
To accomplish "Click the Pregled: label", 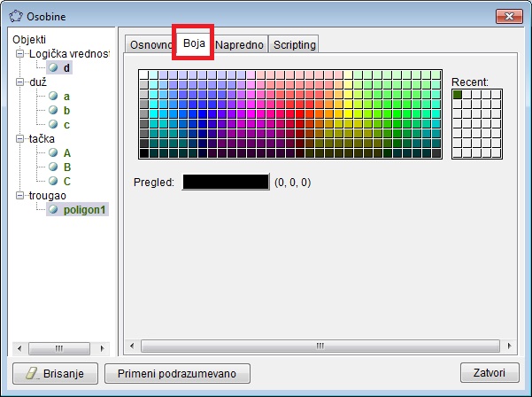I will point(154,183).
